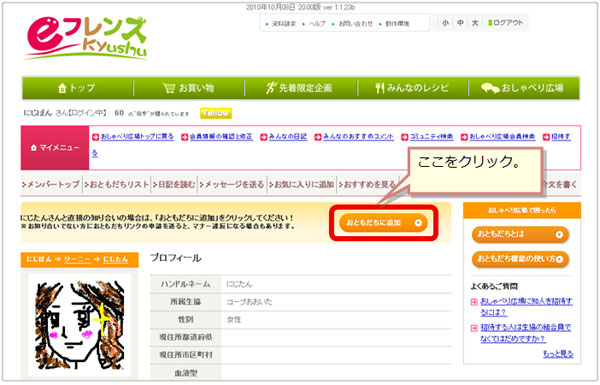This screenshot has width=600, height=385.
Task: Open the 招待する link
Action: [x=561, y=137]
